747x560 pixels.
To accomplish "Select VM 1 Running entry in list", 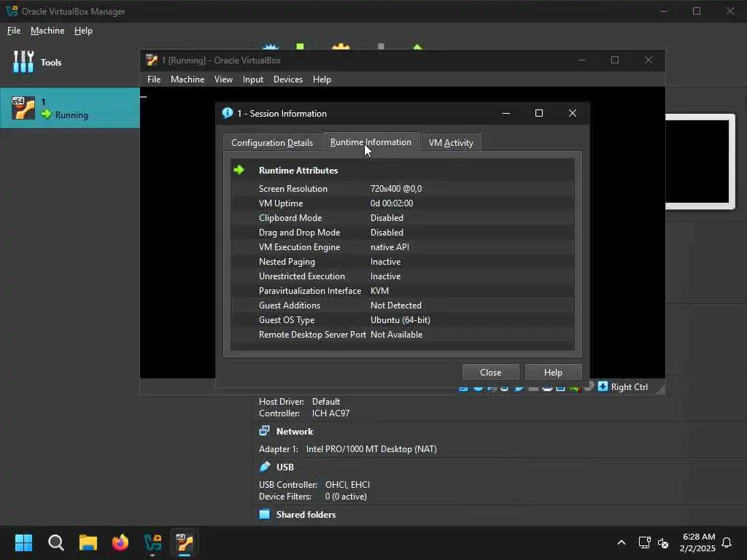I will tap(70, 108).
